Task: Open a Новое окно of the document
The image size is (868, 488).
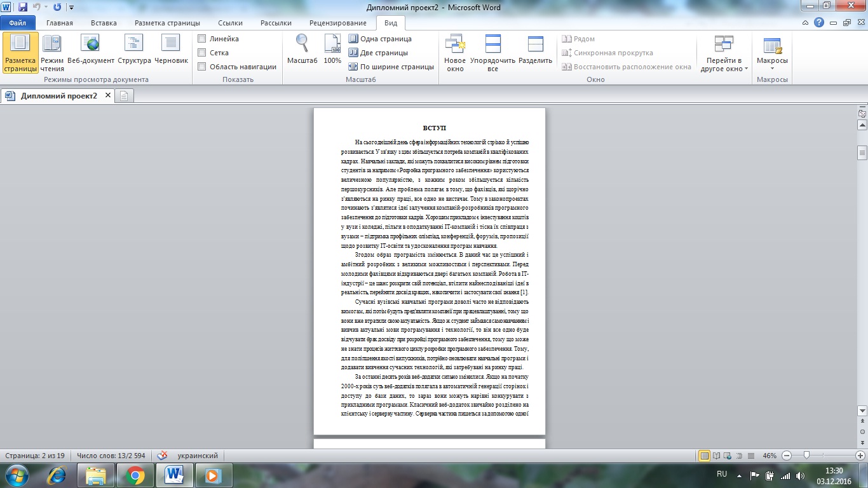Action: pos(455,53)
